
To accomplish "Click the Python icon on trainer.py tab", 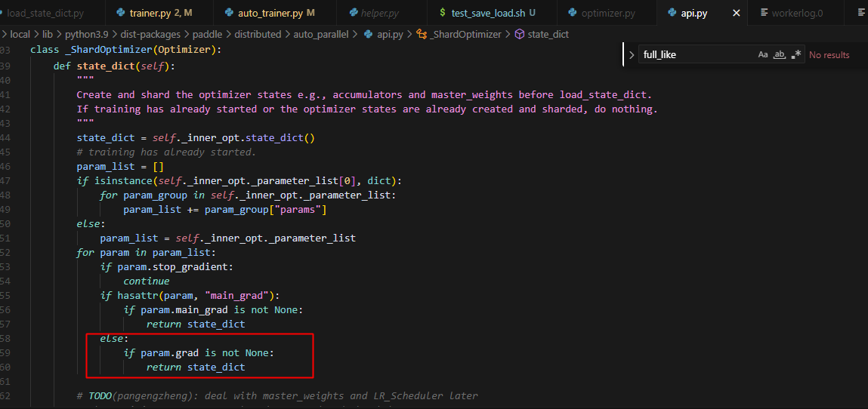I will (x=121, y=13).
